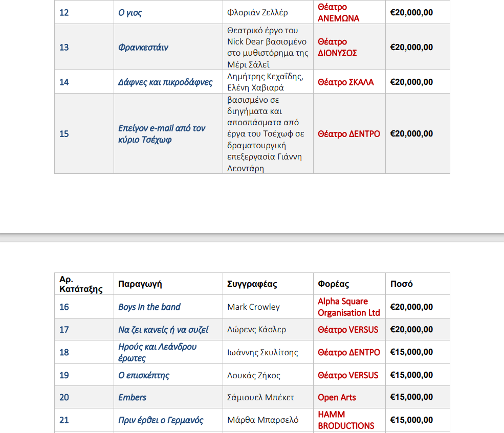Select 'Δάφνες και πικροδάφνες' title
504x433 pixels.
coord(165,82)
